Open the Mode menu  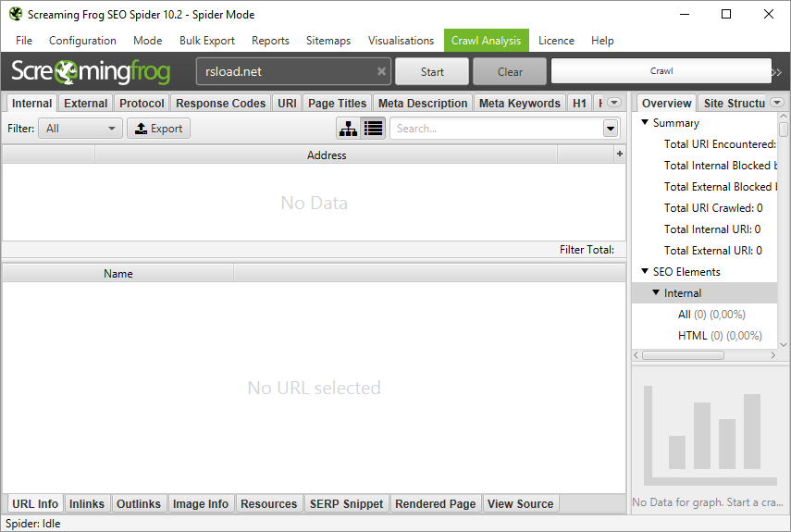coord(147,41)
